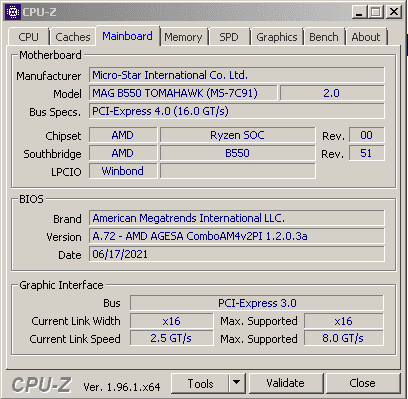Click graphic bus PCI-Express 3.0 value
The width and height of the screenshot is (408, 399).
tap(257, 303)
